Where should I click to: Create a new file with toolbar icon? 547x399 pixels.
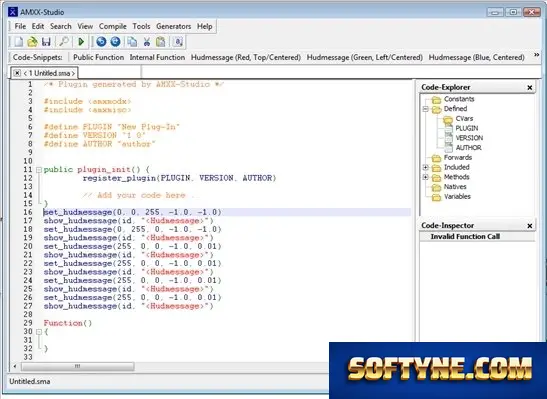[x=18, y=42]
